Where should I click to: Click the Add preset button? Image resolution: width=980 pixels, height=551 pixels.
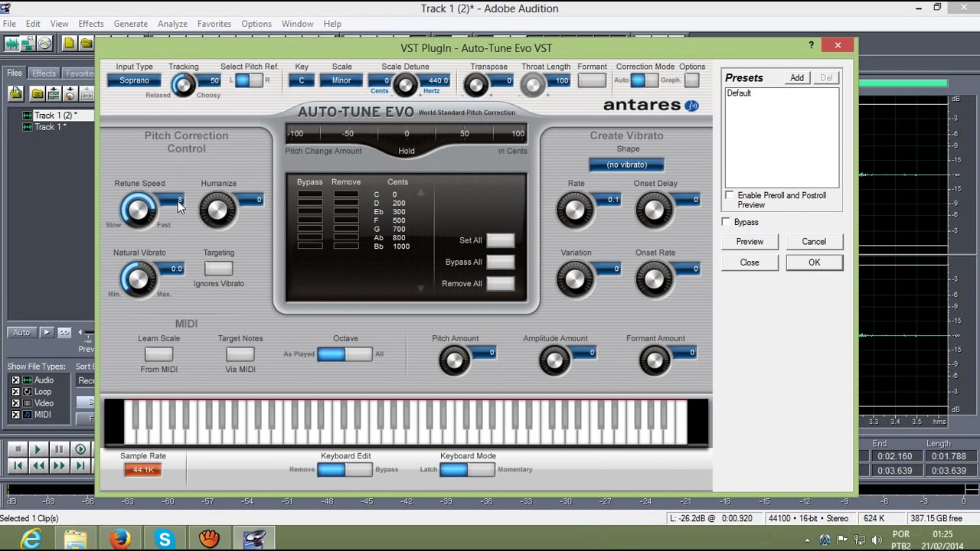click(797, 78)
